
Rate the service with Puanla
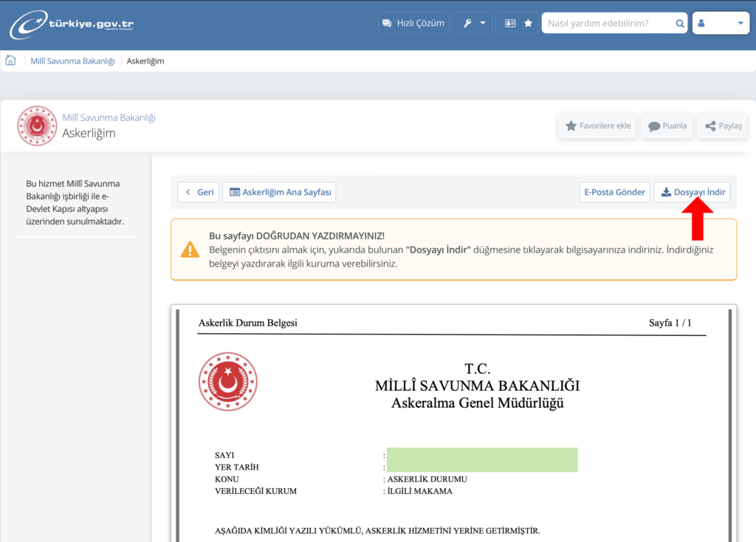click(x=667, y=126)
